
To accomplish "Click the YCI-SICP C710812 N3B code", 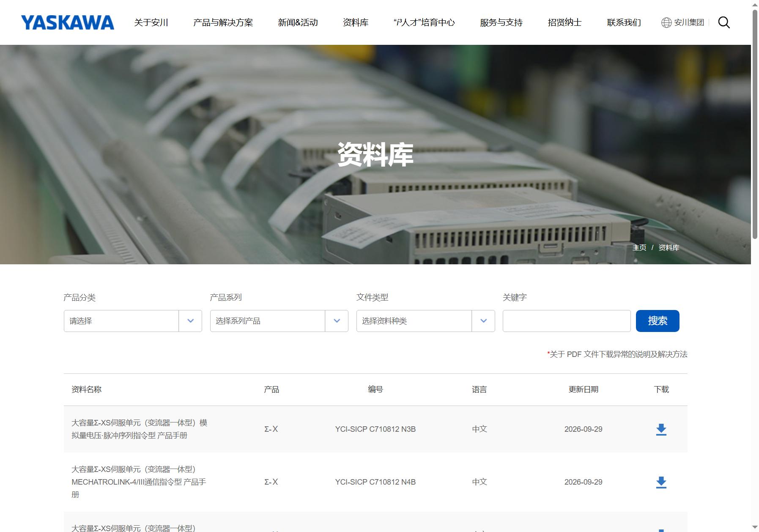I will (375, 429).
